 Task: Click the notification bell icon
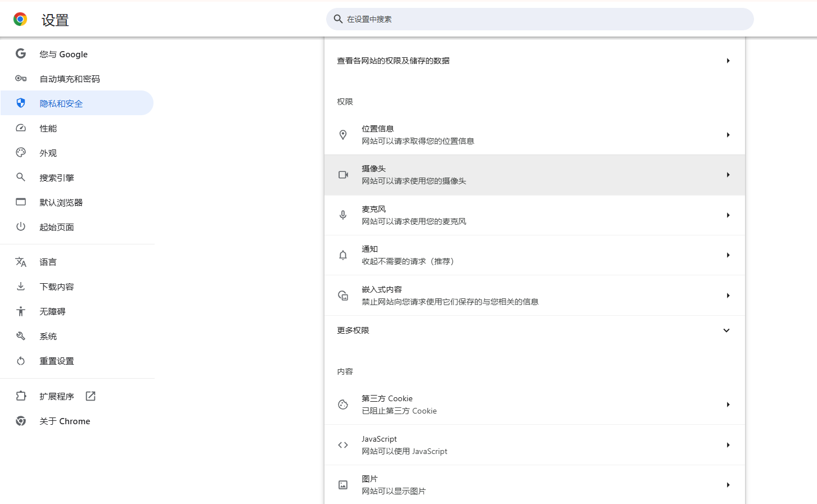click(343, 255)
